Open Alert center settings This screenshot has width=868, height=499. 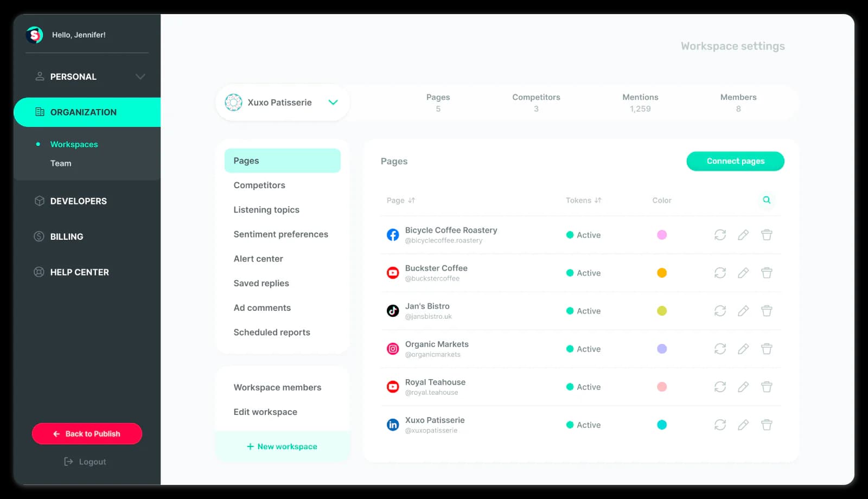click(258, 259)
